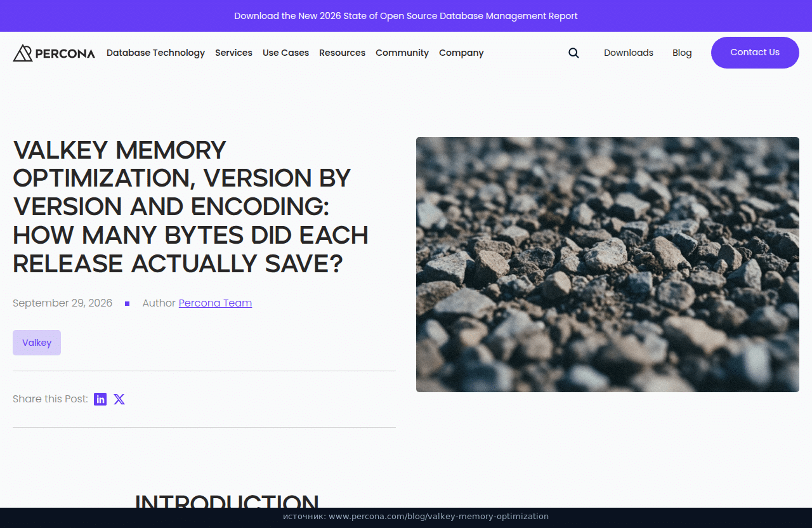The image size is (812, 528).
Task: Open the gravel featured image
Action: point(608,265)
